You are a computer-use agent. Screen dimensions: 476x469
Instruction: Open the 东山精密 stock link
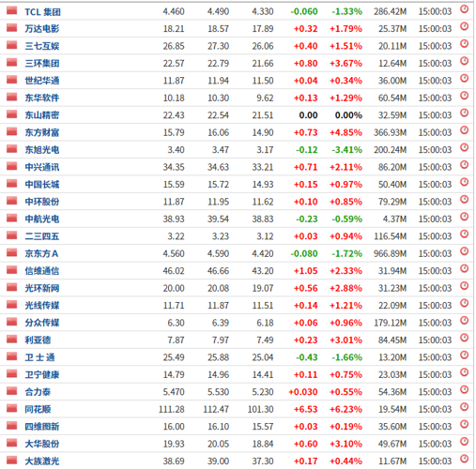coord(42,115)
